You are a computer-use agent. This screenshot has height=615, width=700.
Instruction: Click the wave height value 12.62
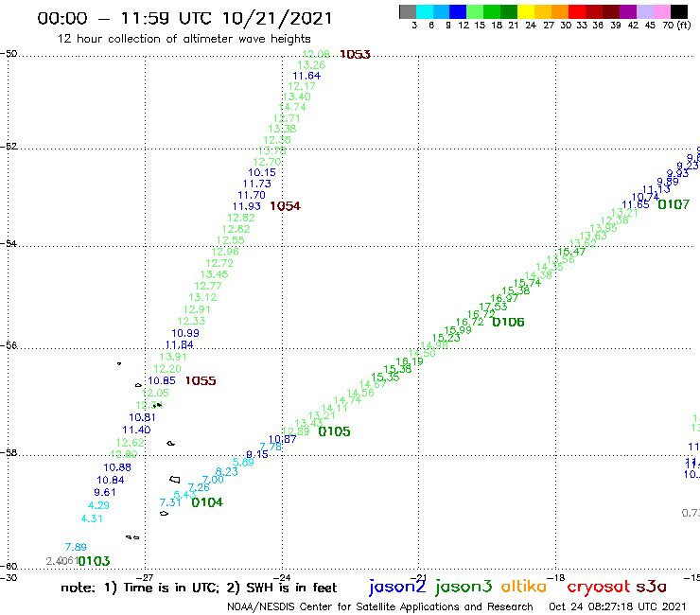131,443
